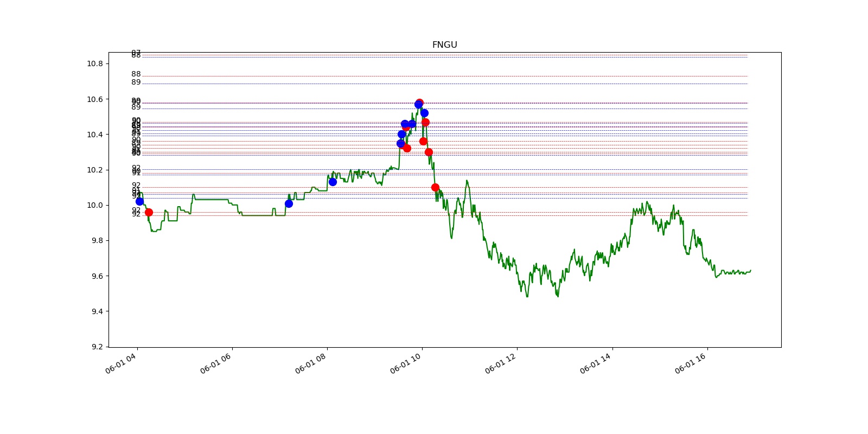This screenshot has height=434, width=868.
Task: Click the blue marker shortly after 07:00
Action: click(289, 203)
